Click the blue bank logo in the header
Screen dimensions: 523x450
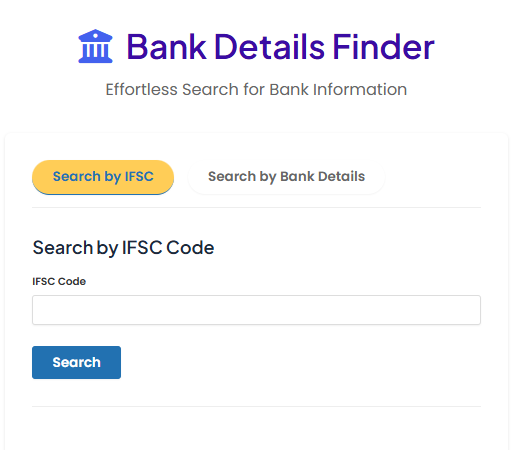coord(95,46)
